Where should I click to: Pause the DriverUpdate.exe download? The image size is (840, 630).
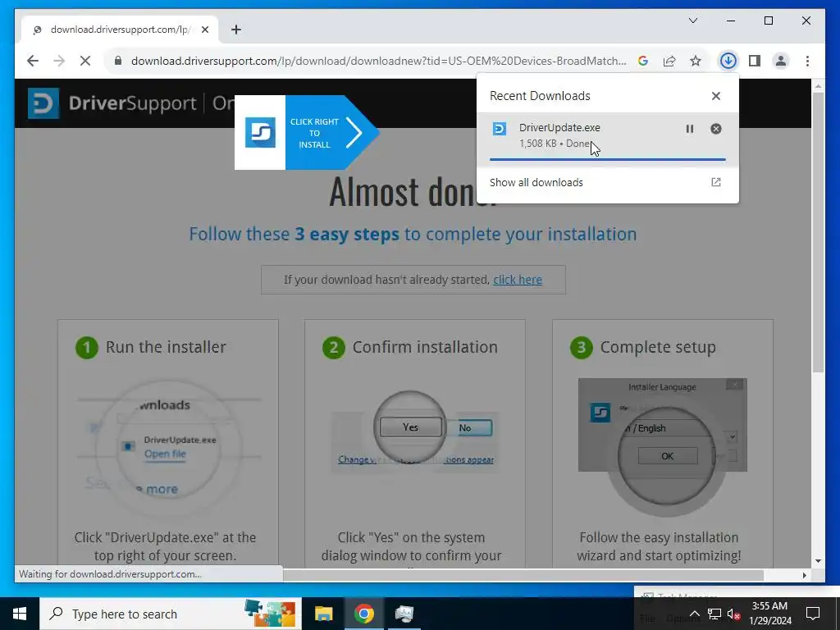pyautogui.click(x=689, y=129)
